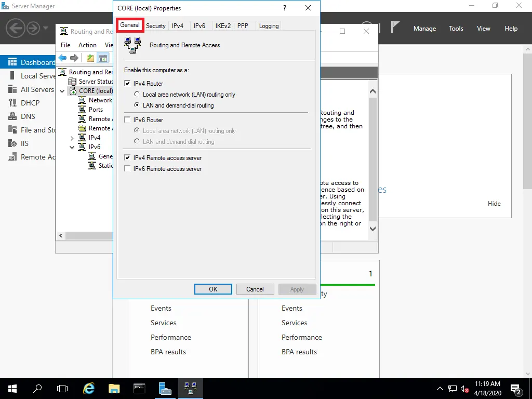Click Routing and Remote Access dialog icon
Screen dimensions: 532x399
pos(132,45)
